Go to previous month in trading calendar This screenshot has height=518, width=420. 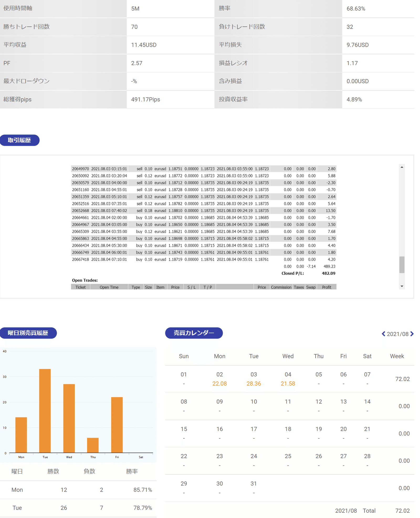(x=384, y=334)
